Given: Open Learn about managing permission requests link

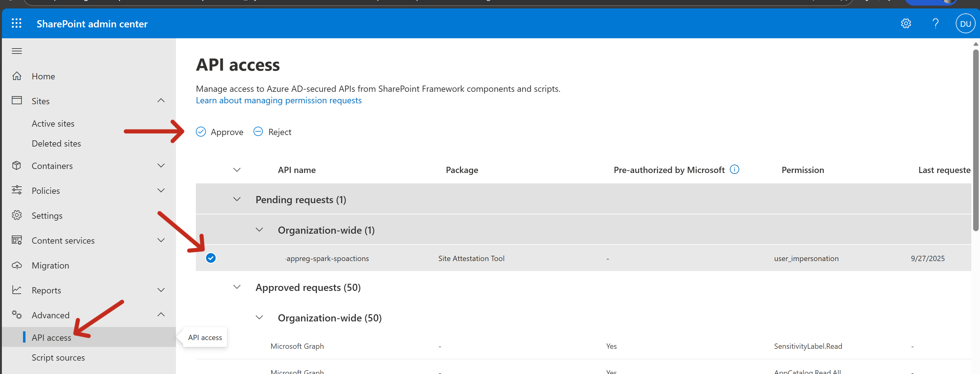Looking at the screenshot, I should pos(279,101).
